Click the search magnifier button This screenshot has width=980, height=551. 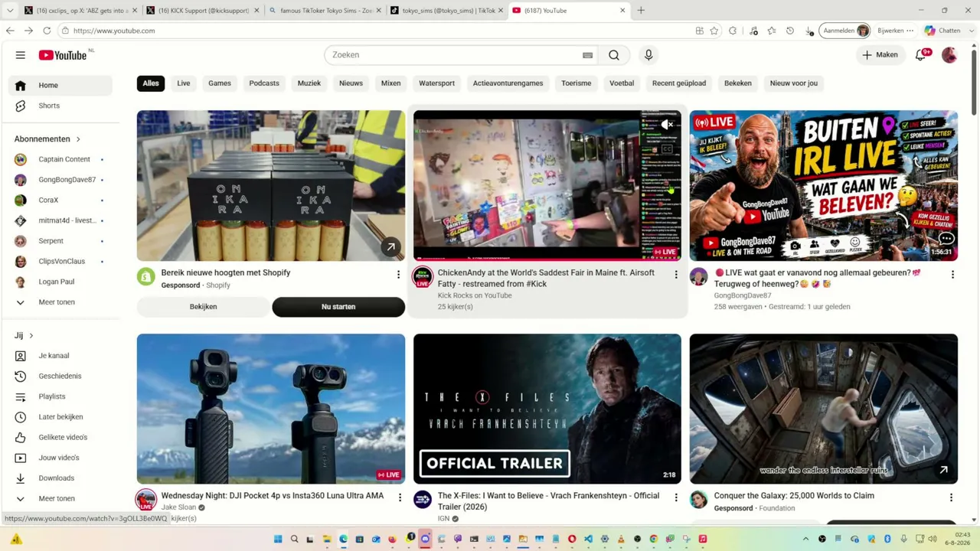[614, 55]
